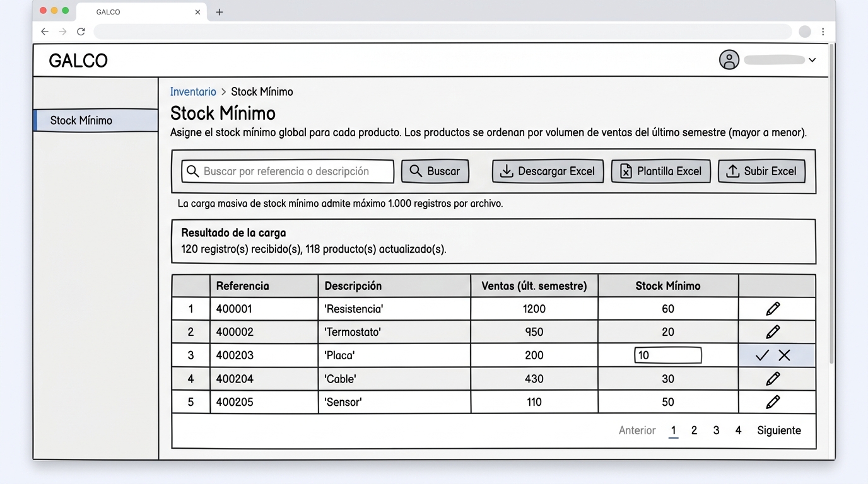The height and width of the screenshot is (484, 868).
Task: Click the browser back arrow
Action: pyautogui.click(x=45, y=32)
